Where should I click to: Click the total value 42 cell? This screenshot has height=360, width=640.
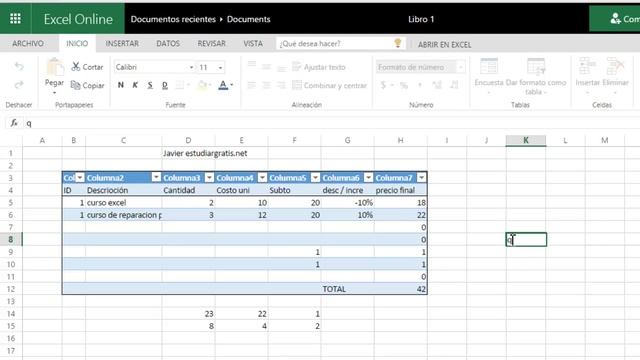pos(400,289)
